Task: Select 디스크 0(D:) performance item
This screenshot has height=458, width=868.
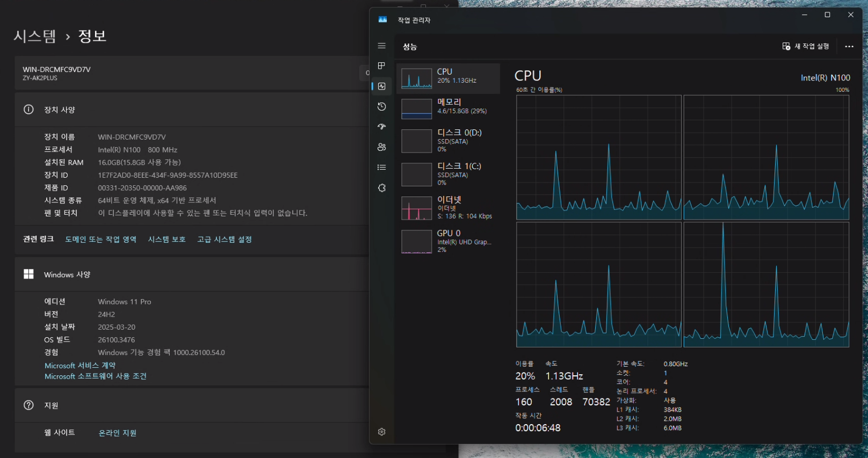Action: pyautogui.click(x=448, y=141)
